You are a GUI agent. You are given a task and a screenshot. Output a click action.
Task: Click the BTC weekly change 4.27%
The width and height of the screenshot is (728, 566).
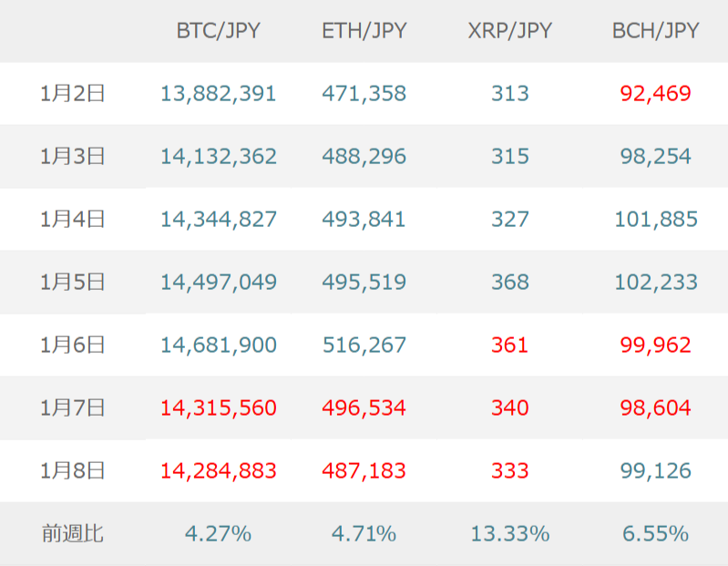(218, 533)
